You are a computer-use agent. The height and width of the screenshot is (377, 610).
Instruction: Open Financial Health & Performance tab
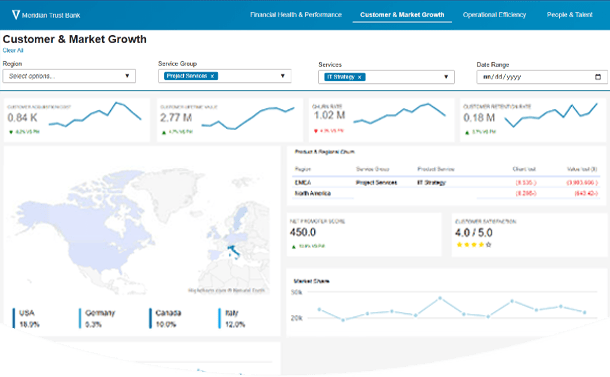pyautogui.click(x=296, y=15)
